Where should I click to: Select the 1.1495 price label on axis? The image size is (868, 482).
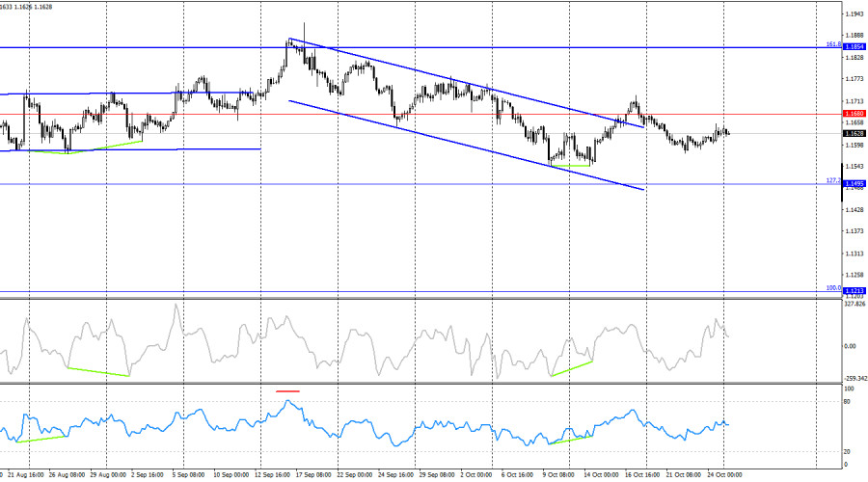tap(854, 183)
